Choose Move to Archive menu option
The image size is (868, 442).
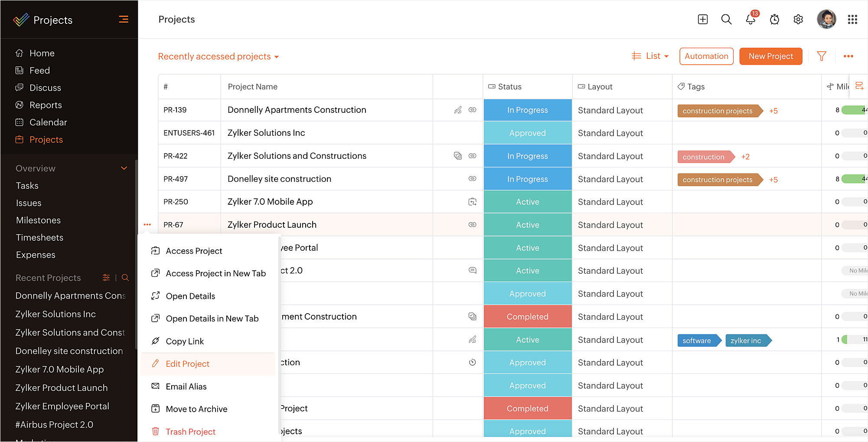(196, 409)
